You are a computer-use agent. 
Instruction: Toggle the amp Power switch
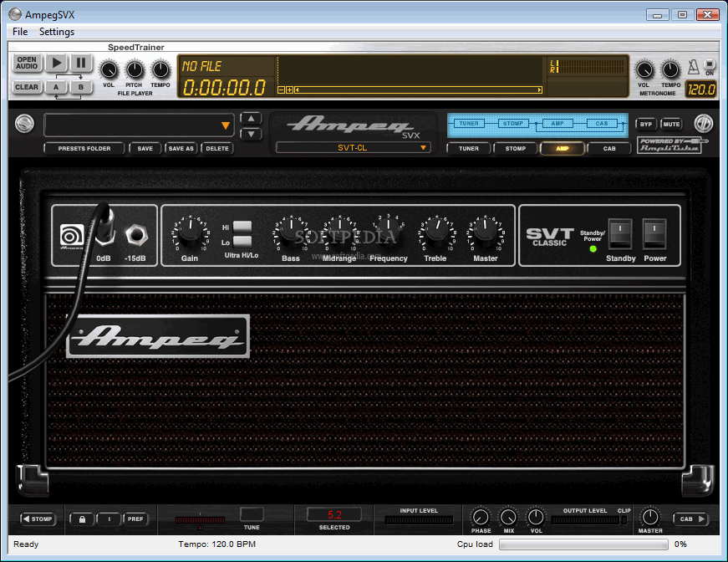(654, 234)
